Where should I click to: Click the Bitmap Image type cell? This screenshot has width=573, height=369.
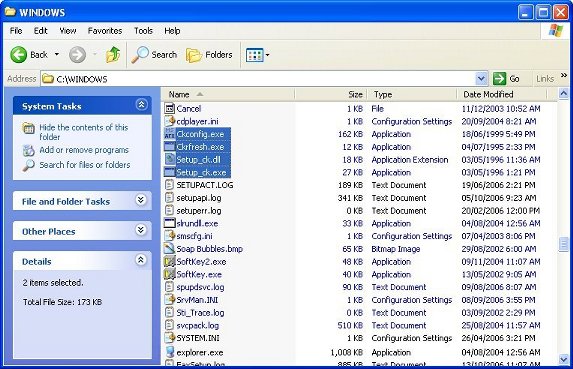[396, 249]
